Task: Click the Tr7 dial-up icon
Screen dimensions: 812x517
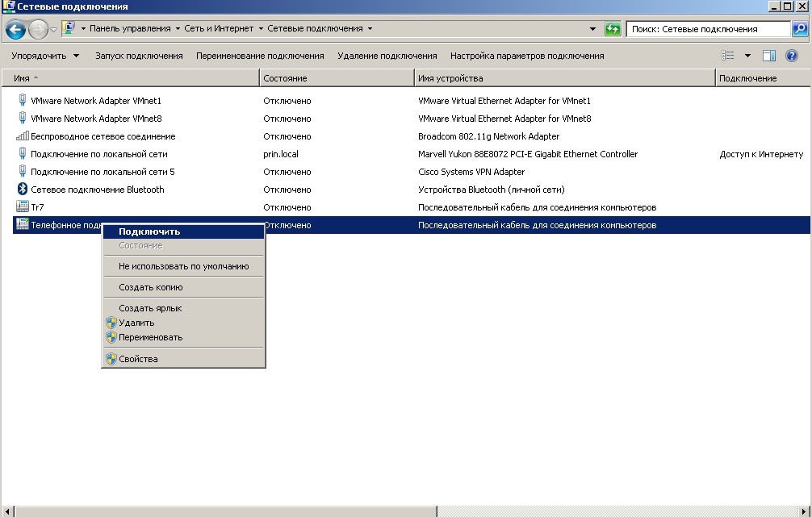Action: click(x=23, y=206)
